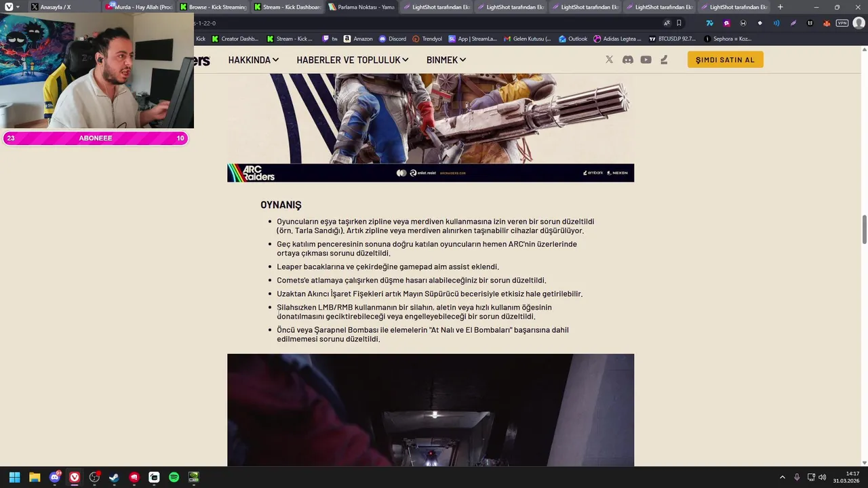This screenshot has height=488, width=868.
Task: Open Adidas Legtea bookmark
Action: [618, 39]
